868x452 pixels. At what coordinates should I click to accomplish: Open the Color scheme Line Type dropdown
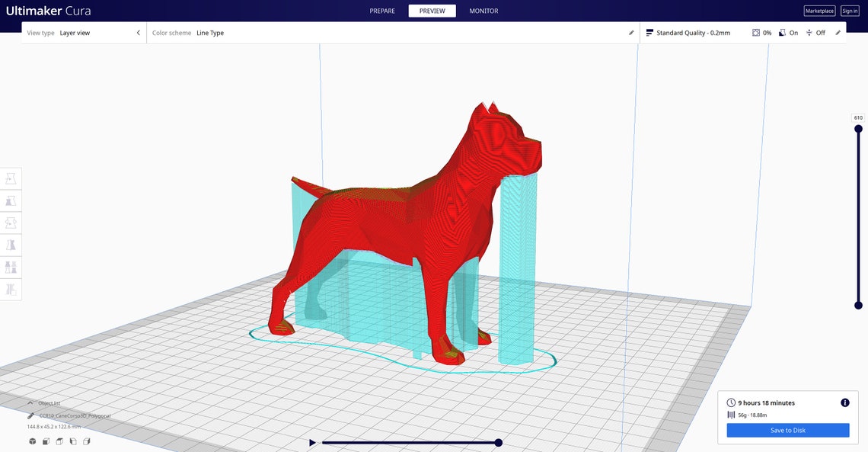[210, 33]
